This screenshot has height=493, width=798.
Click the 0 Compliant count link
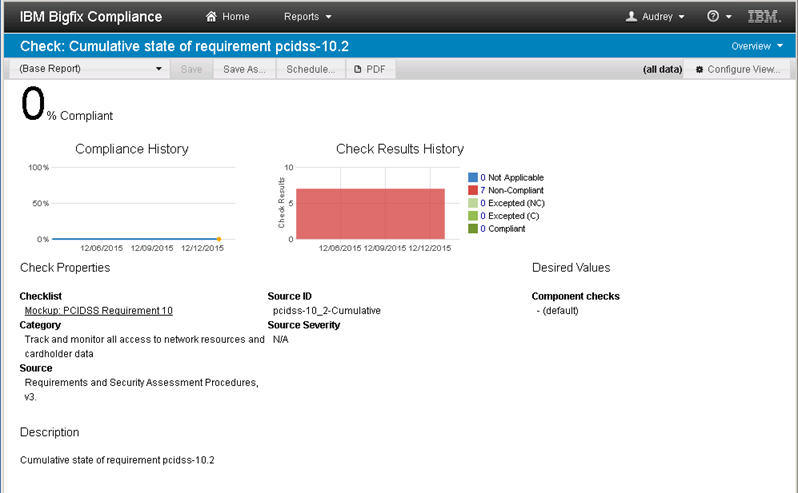point(482,229)
